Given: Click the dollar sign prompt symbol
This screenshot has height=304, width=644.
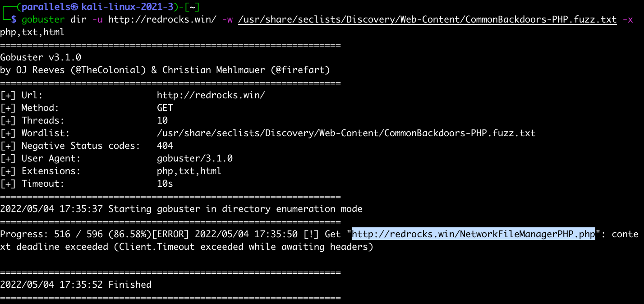Looking at the screenshot, I should (x=14, y=19).
